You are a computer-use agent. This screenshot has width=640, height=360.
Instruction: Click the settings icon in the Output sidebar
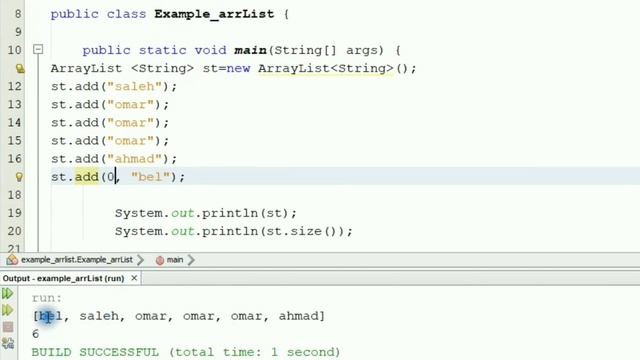8,343
